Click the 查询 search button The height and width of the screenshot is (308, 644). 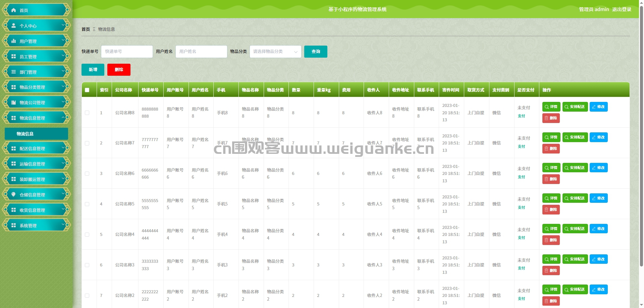316,52
